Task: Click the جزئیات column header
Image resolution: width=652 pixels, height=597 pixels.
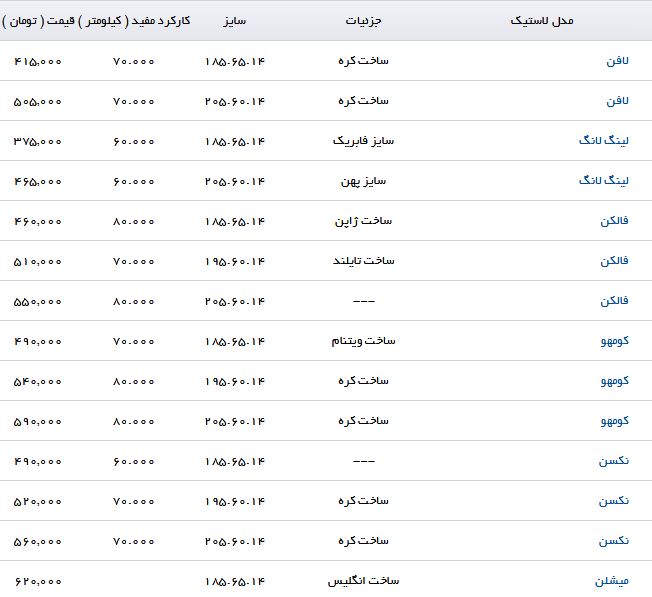Action: (x=363, y=21)
